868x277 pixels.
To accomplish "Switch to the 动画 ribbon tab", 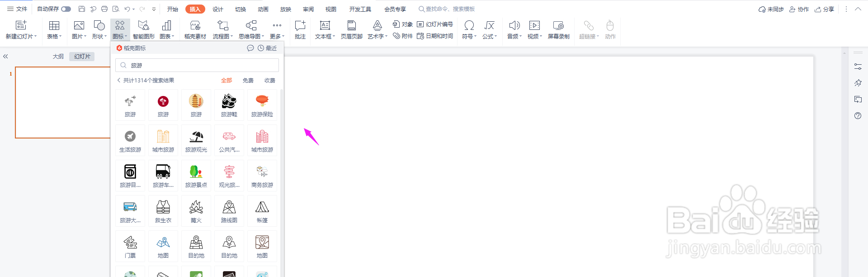I will 263,9.
